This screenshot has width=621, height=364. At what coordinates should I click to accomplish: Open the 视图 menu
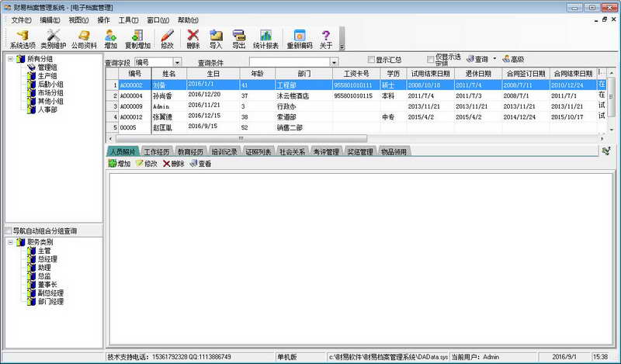78,20
